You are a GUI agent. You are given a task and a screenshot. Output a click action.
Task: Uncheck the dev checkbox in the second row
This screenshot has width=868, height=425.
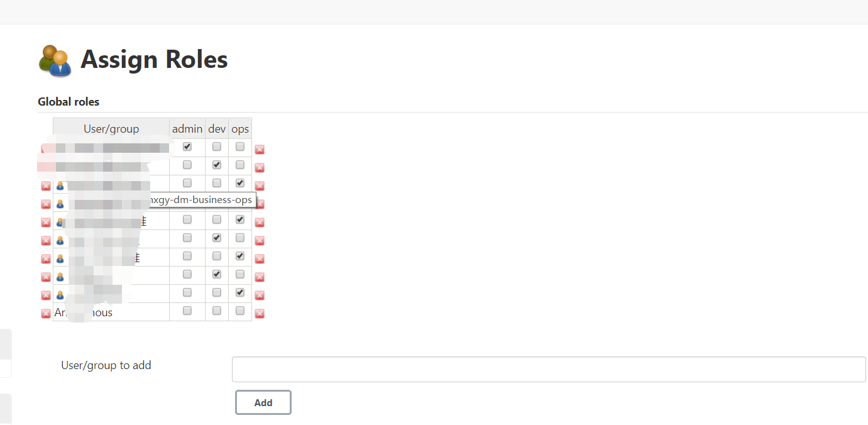tap(217, 165)
